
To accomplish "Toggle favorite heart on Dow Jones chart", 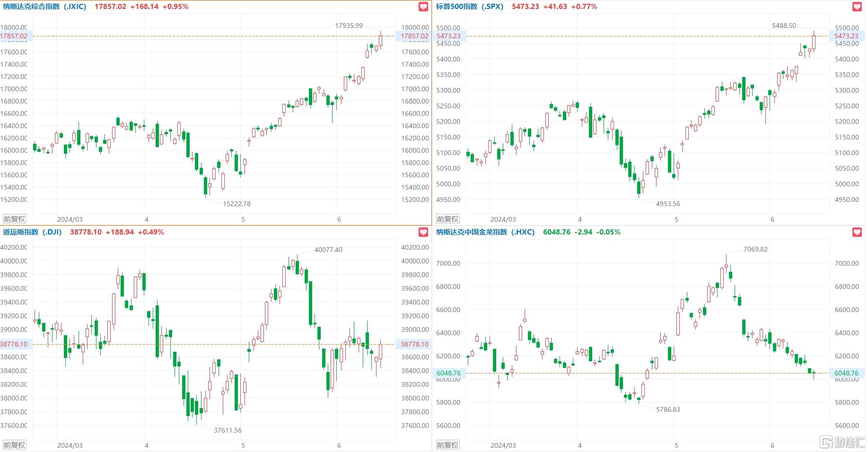I will tap(423, 232).
